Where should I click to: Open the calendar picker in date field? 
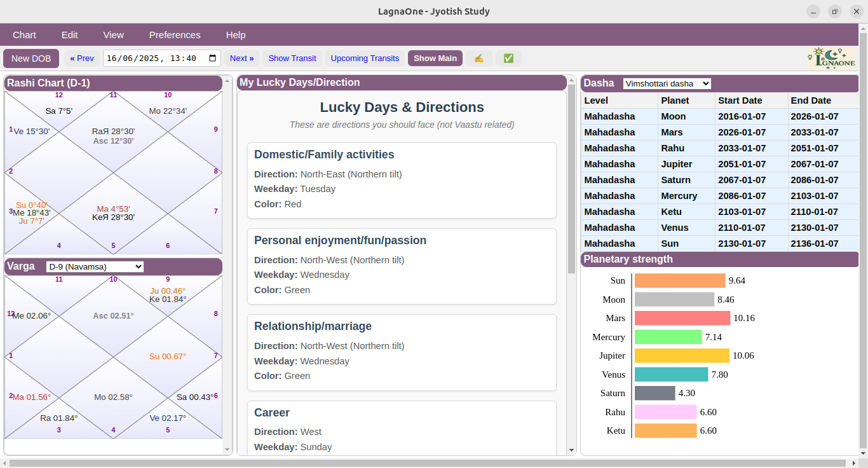click(213, 59)
